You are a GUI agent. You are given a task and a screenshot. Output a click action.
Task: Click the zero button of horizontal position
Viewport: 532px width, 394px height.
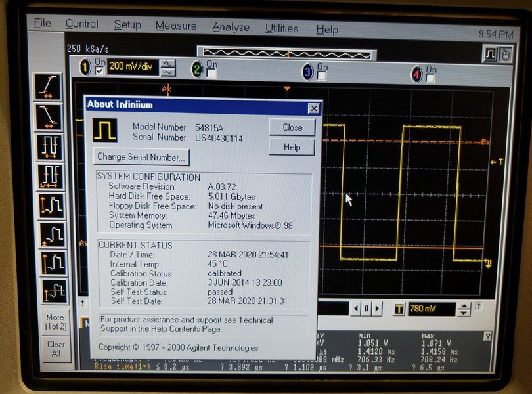point(366,309)
